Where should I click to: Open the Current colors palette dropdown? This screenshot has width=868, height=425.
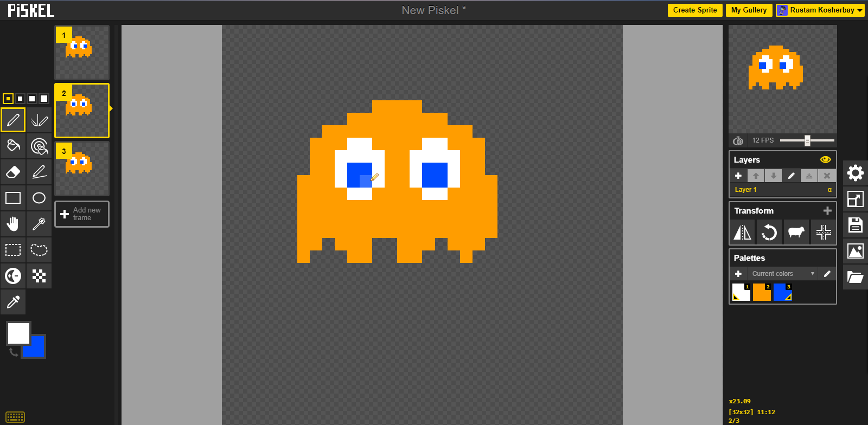click(x=783, y=274)
